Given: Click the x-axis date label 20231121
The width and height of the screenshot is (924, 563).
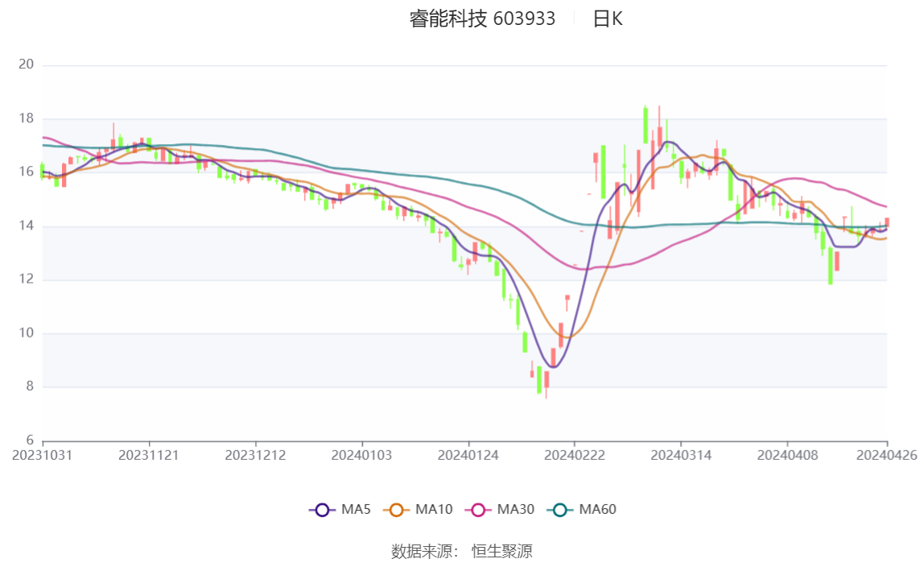Looking at the screenshot, I should pos(148,455).
